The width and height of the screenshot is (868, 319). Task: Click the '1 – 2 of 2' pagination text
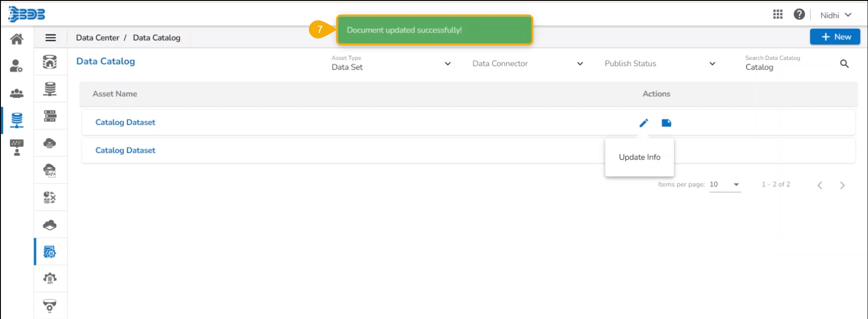pyautogui.click(x=776, y=184)
